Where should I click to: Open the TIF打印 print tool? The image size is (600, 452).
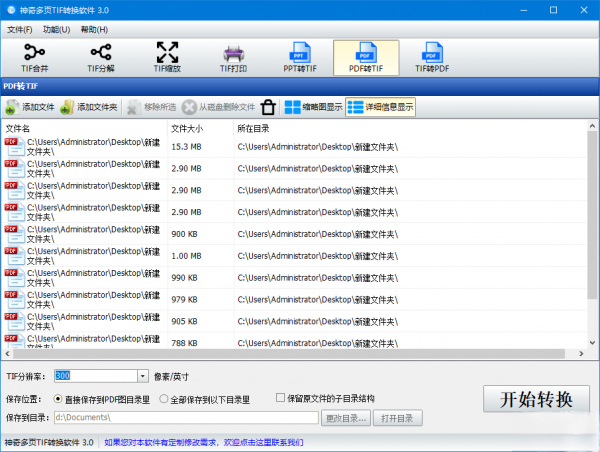click(x=233, y=58)
